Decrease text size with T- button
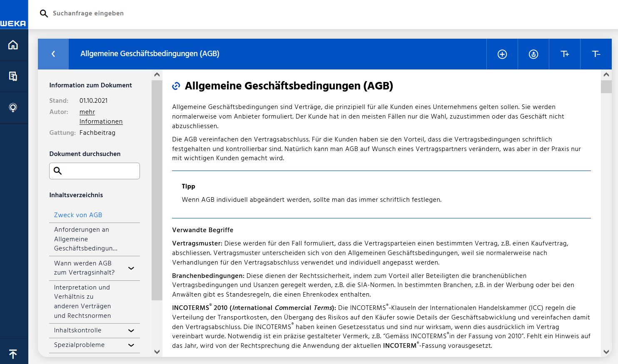The image size is (618, 364). [596, 54]
